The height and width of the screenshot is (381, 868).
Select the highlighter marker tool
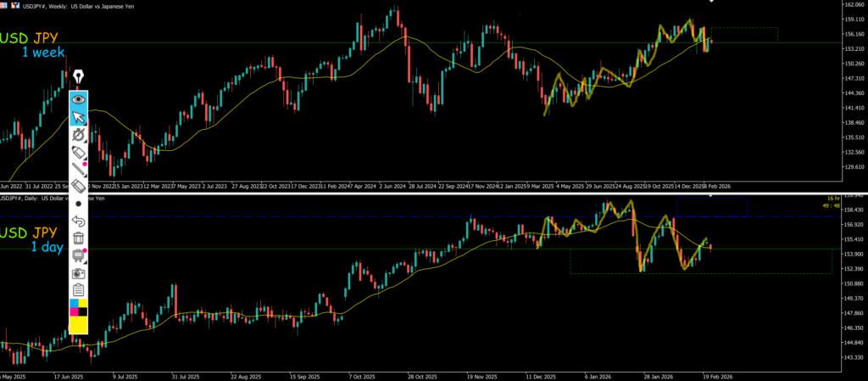tap(79, 153)
